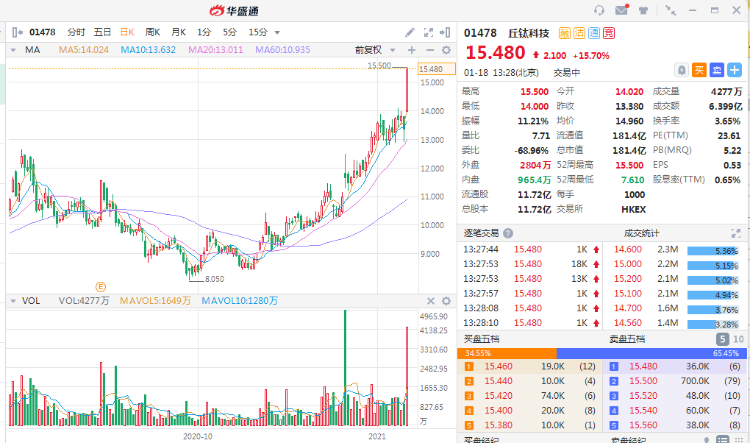Switch order book depth to 10

[x=739, y=339]
